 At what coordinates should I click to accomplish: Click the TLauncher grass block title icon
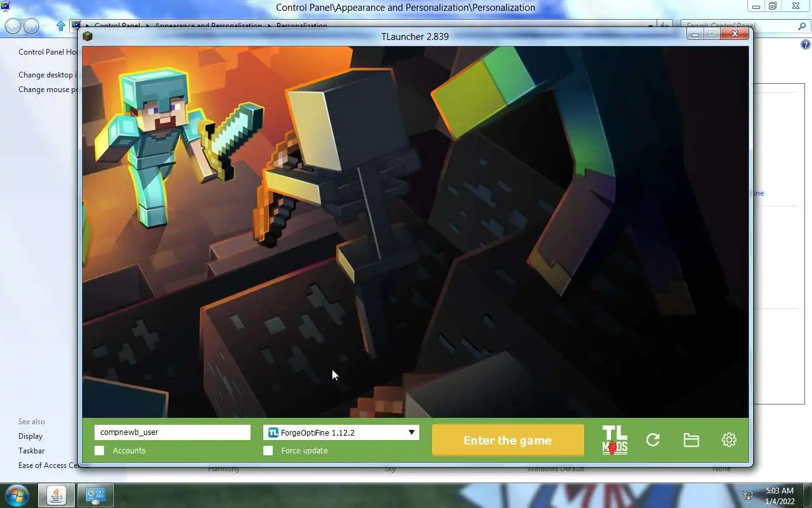pyautogui.click(x=88, y=36)
